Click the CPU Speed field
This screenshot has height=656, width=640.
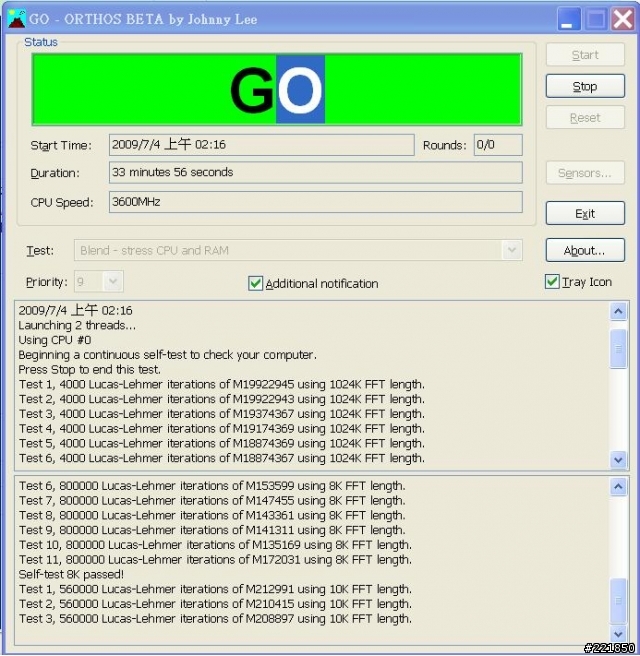[315, 202]
